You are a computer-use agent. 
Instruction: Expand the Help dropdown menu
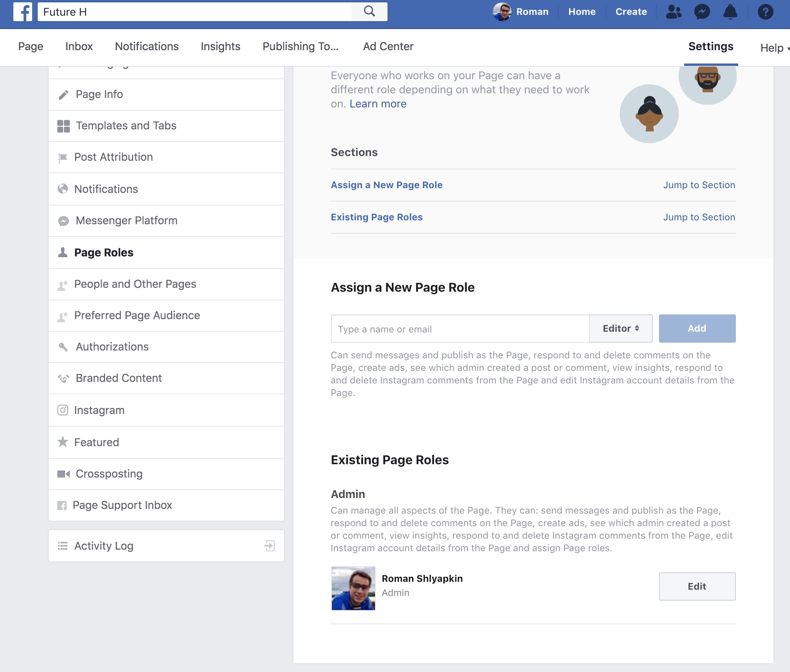coord(774,48)
